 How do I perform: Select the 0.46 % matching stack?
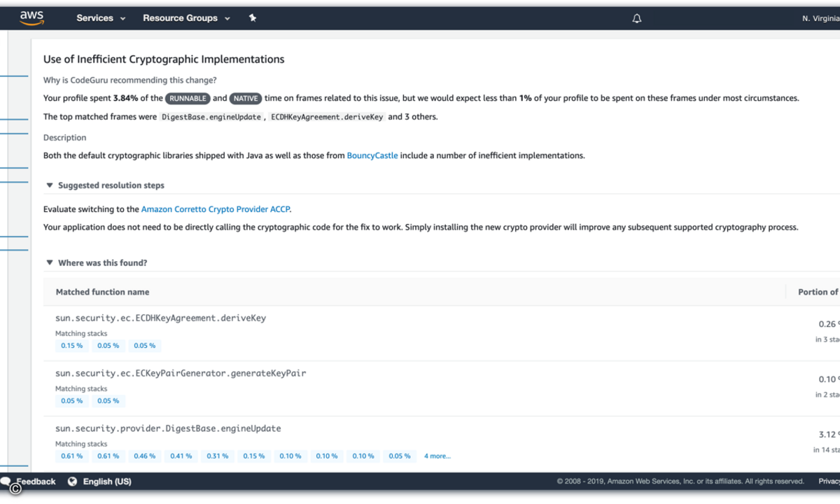point(144,456)
